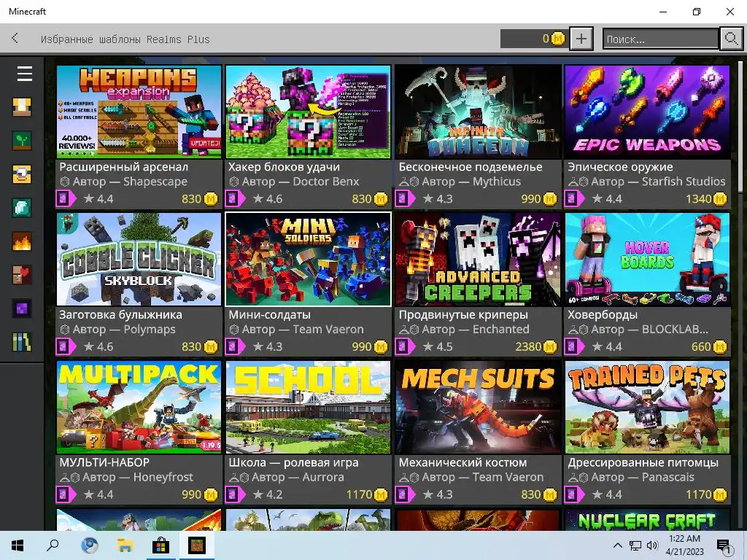This screenshot has width=747, height=560.
Task: Open taskbar search magnifier
Action: [x=53, y=545]
